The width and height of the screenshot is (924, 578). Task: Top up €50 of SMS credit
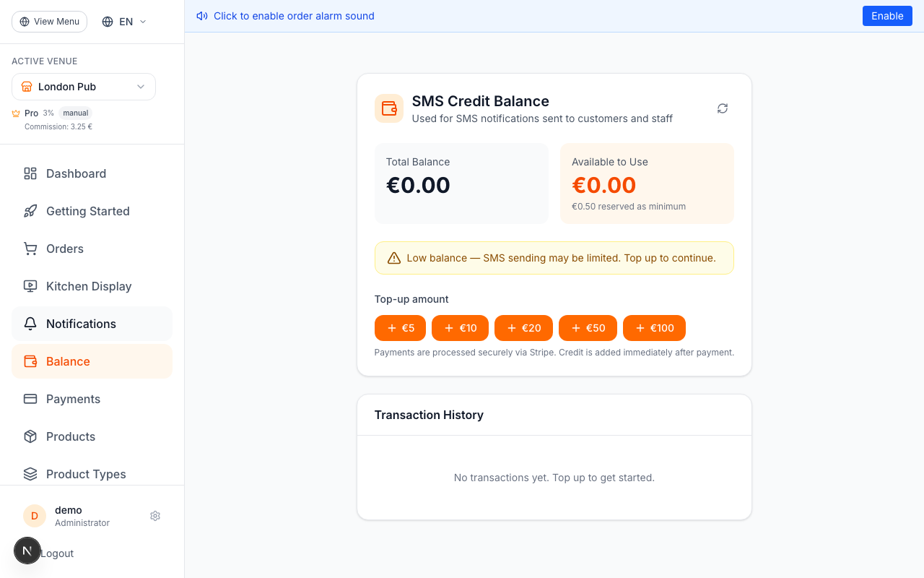coord(588,327)
